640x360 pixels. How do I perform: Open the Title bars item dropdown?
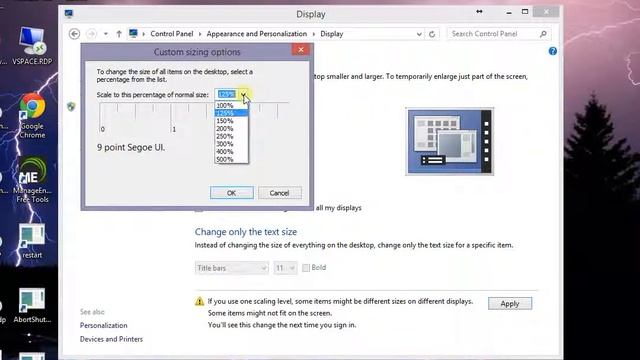tap(231, 268)
